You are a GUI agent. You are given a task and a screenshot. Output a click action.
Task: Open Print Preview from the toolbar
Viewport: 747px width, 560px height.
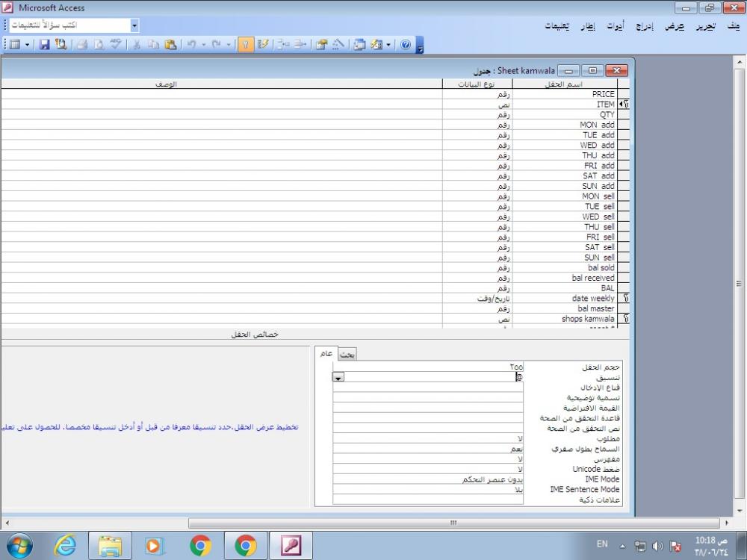click(x=99, y=45)
